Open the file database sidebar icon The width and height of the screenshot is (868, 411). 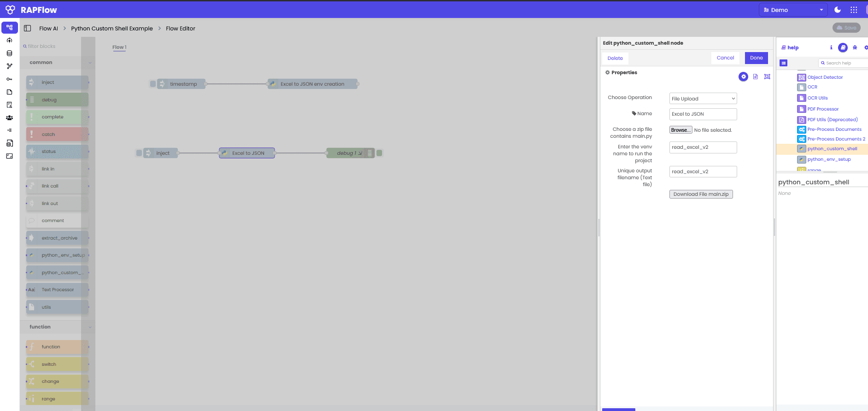coord(9,143)
